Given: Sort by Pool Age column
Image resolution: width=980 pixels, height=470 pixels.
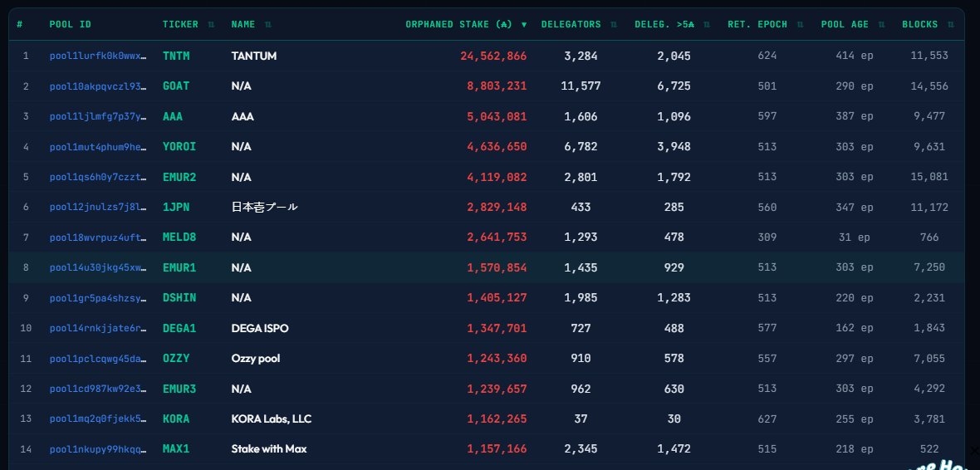Looking at the screenshot, I should tap(852, 24).
